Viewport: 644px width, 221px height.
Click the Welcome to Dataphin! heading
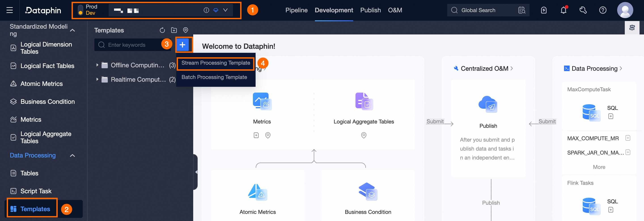(x=239, y=46)
